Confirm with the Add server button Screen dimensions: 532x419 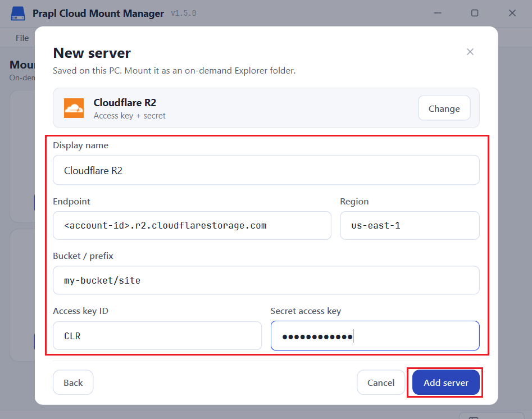[x=446, y=382]
